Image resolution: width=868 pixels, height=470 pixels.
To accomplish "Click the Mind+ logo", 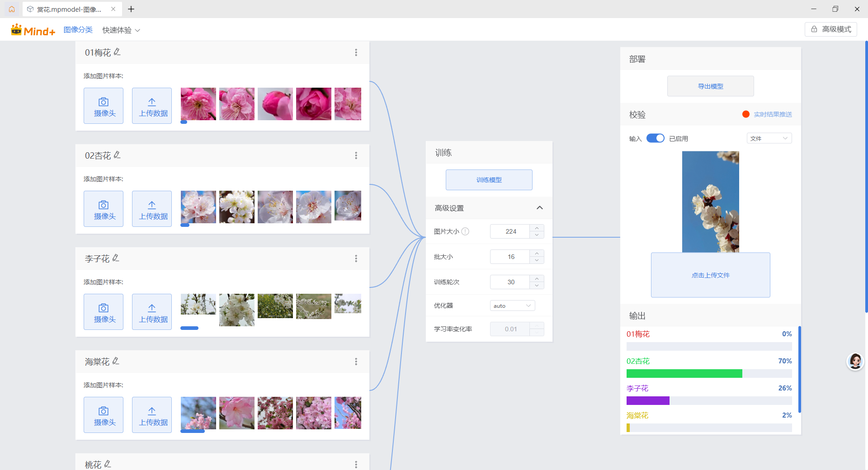I will pos(33,30).
